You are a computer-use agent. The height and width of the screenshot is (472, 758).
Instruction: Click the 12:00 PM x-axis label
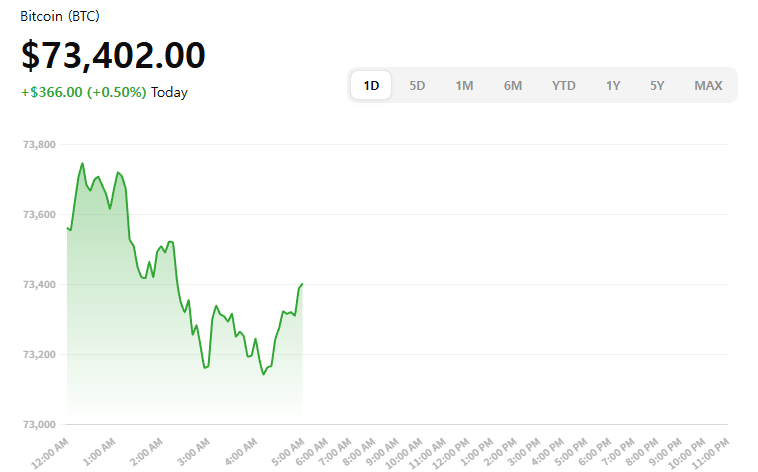point(451,453)
